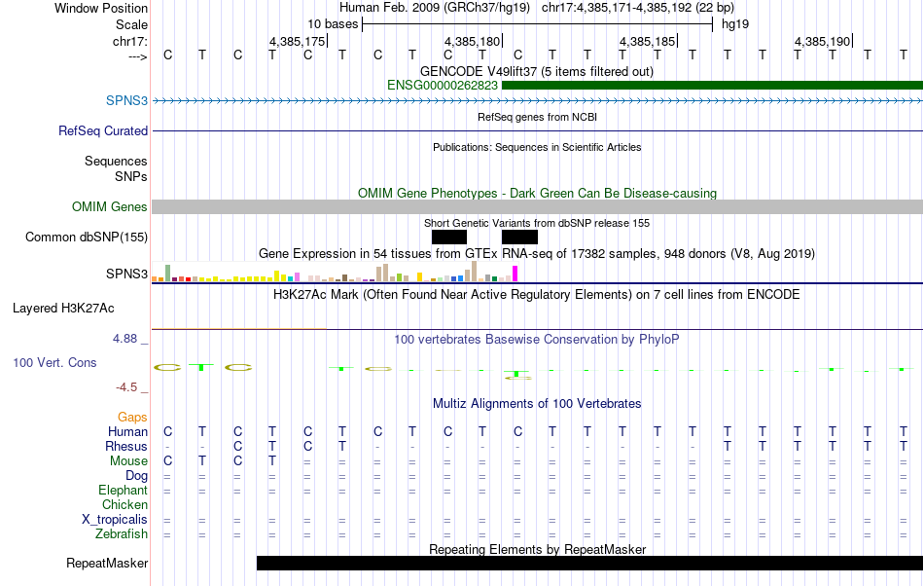
Task: Open H3K27Ac Mark ENCODE track title
Action: pos(536,295)
